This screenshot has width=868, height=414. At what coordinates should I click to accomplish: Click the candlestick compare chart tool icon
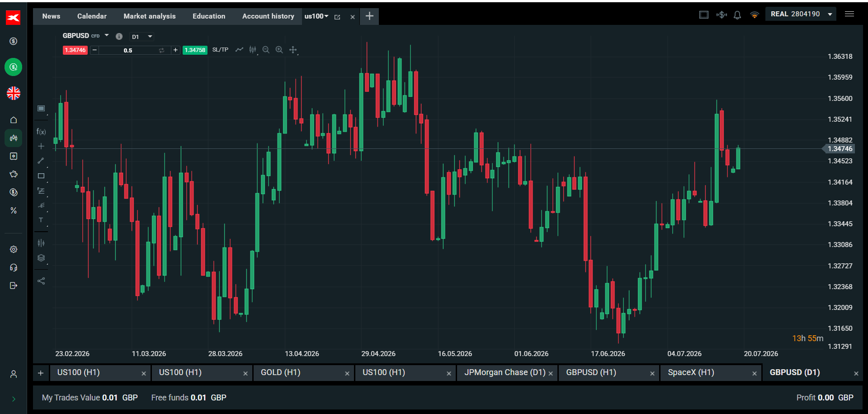41,243
